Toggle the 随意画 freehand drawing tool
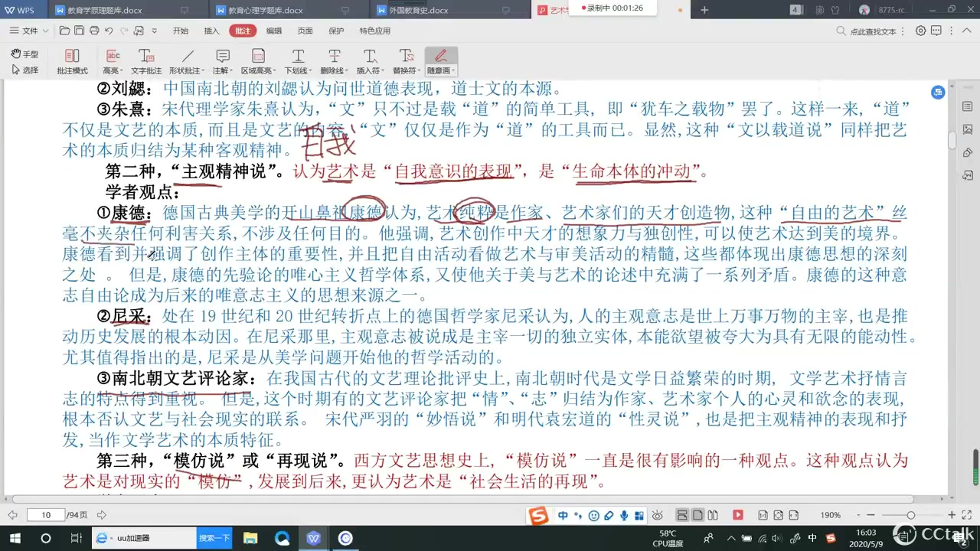Image resolution: width=980 pixels, height=551 pixels. point(440,62)
